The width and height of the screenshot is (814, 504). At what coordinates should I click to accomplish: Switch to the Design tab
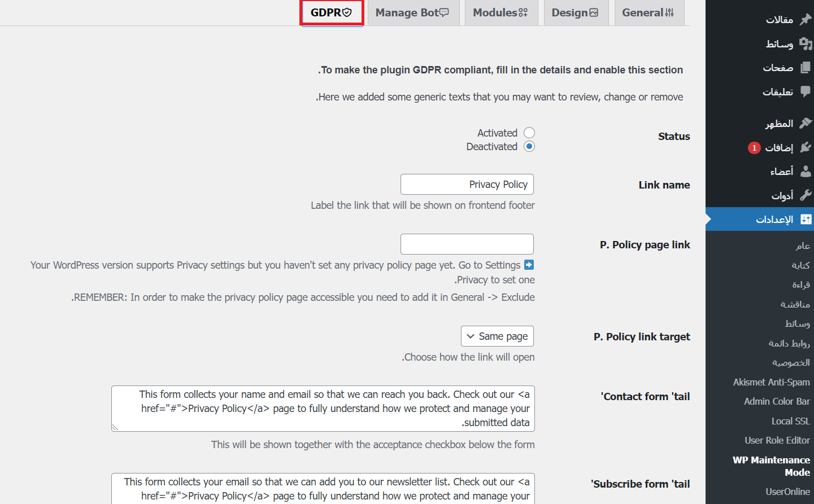574,13
